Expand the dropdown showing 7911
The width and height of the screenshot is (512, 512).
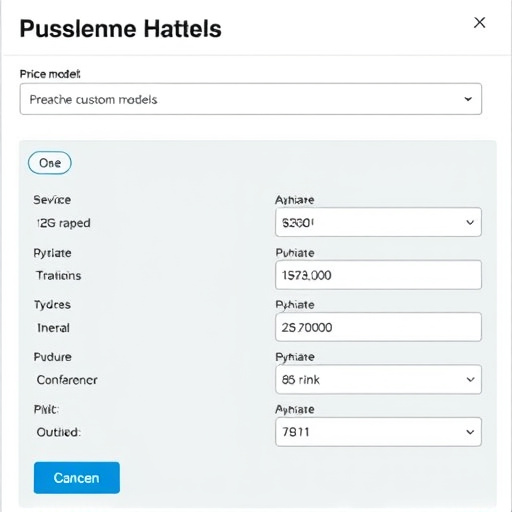tap(378, 432)
